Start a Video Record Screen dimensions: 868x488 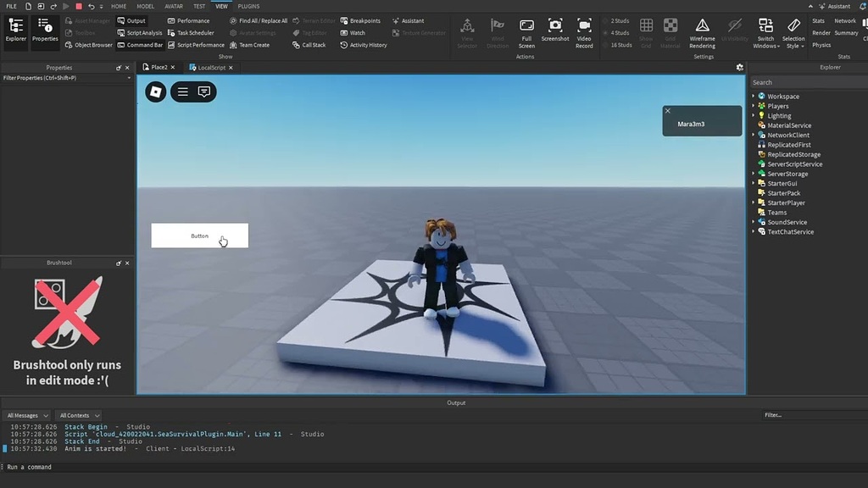point(584,32)
